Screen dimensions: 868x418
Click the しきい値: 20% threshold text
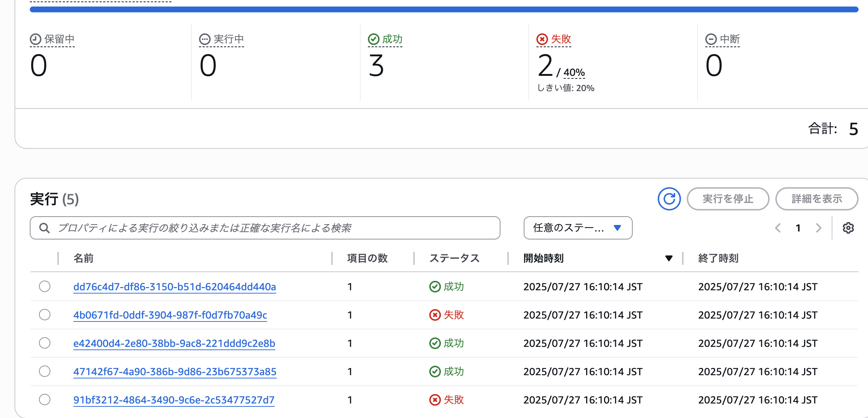566,88
